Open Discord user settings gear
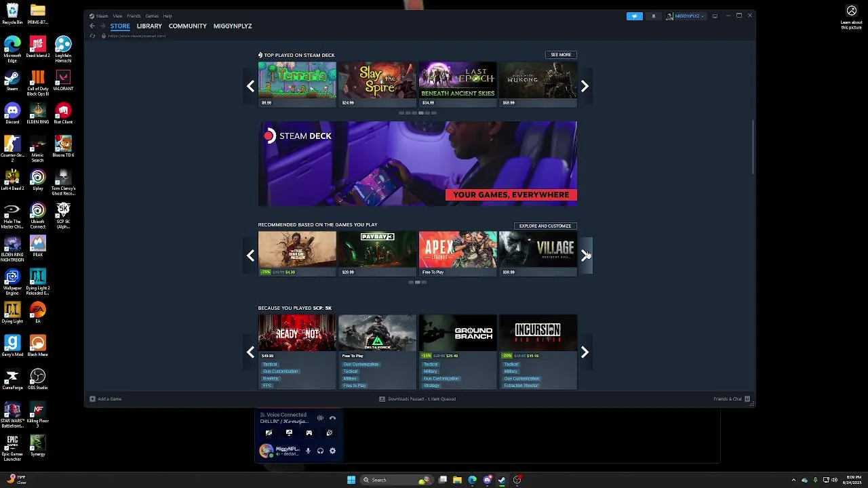Screen dimensions: 868x488 [x=332, y=451]
